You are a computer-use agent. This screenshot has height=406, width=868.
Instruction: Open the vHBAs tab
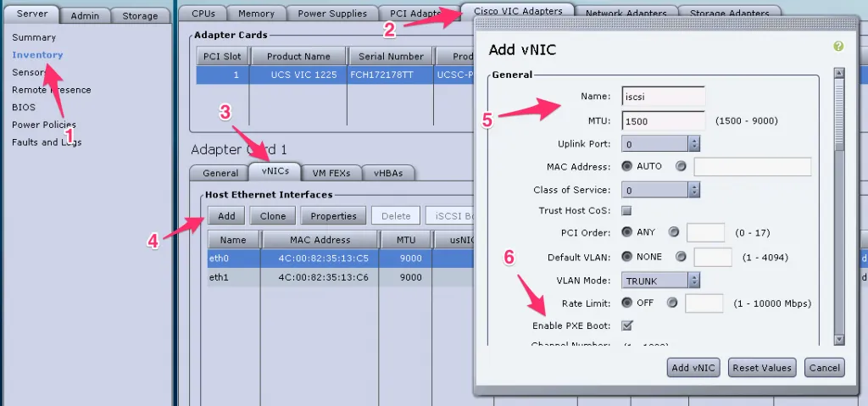[388, 173]
